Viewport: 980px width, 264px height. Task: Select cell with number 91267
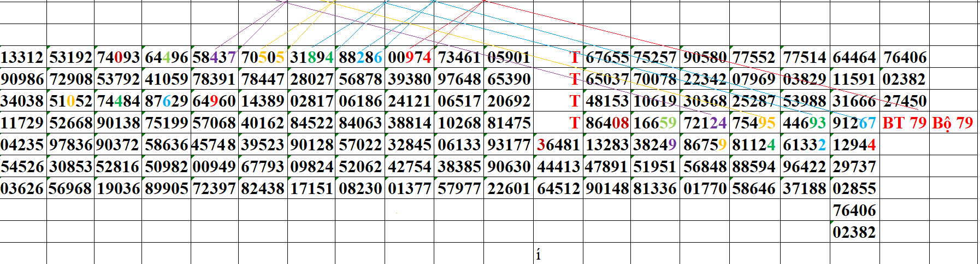854,123
